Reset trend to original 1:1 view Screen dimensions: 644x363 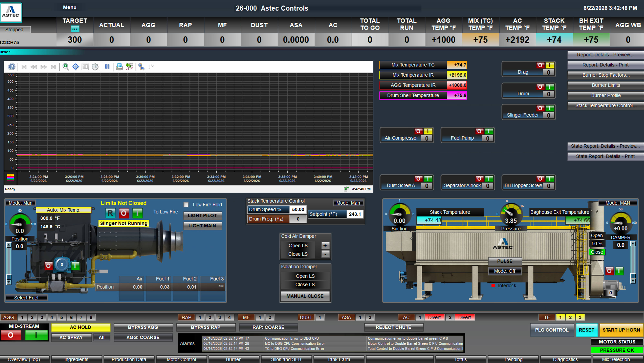[x=85, y=67]
